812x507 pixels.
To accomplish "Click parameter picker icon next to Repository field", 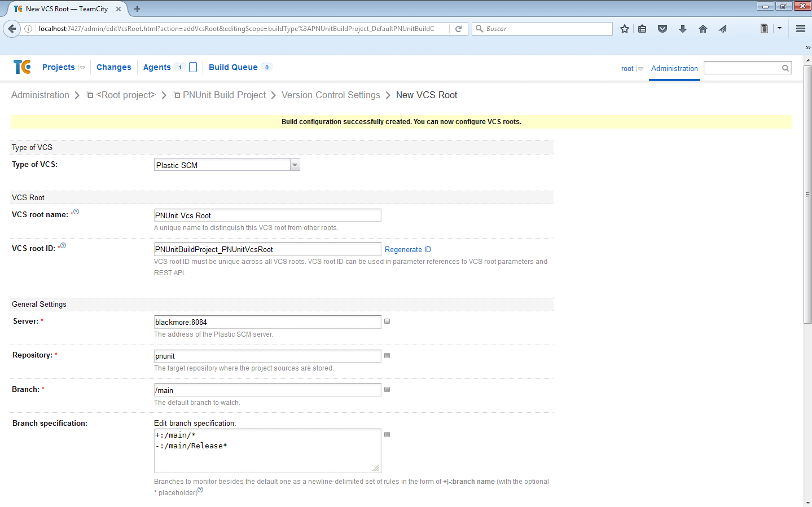I will click(387, 356).
